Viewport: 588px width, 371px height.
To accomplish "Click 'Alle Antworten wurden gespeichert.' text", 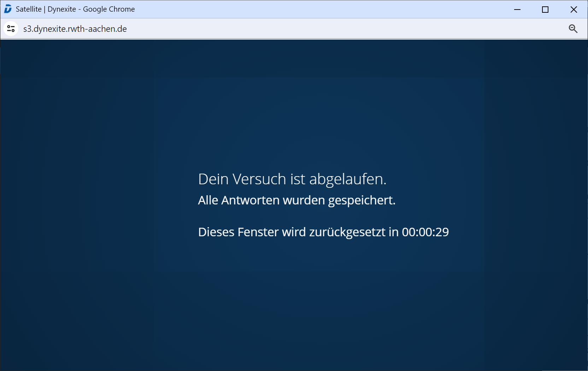I will pyautogui.click(x=297, y=200).
